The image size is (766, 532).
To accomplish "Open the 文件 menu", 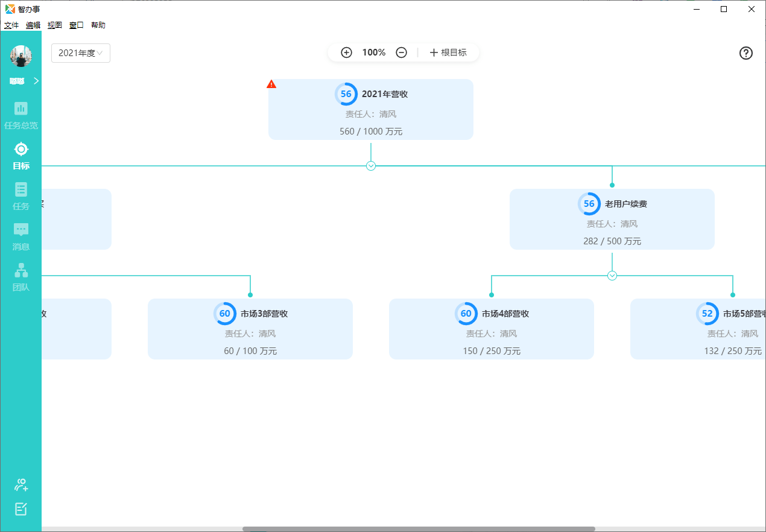I will pyautogui.click(x=11, y=25).
